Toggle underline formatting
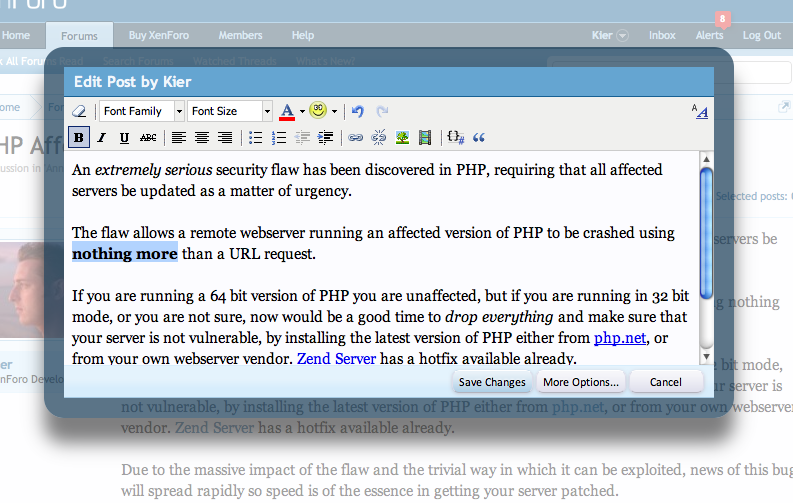The height and width of the screenshot is (503, 793). (x=124, y=138)
